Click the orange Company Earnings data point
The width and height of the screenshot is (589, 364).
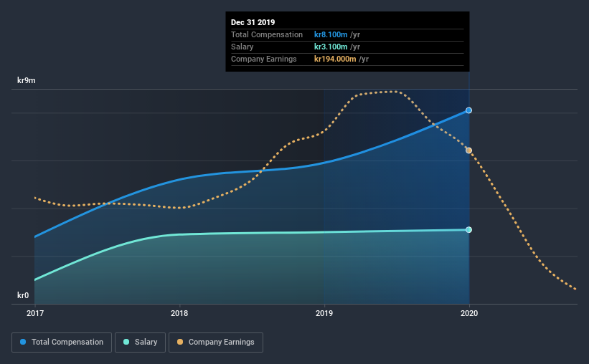pos(468,150)
